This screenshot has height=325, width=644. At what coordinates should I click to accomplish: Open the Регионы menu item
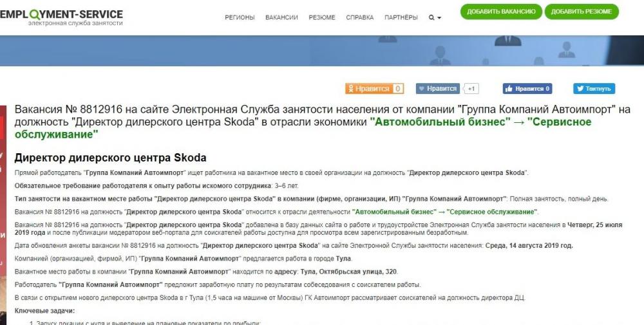(x=240, y=17)
